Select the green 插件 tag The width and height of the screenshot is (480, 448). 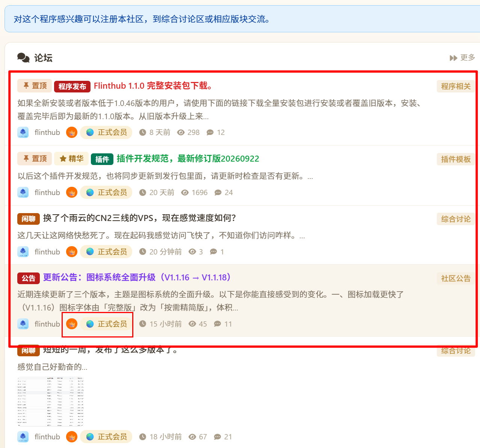(102, 159)
